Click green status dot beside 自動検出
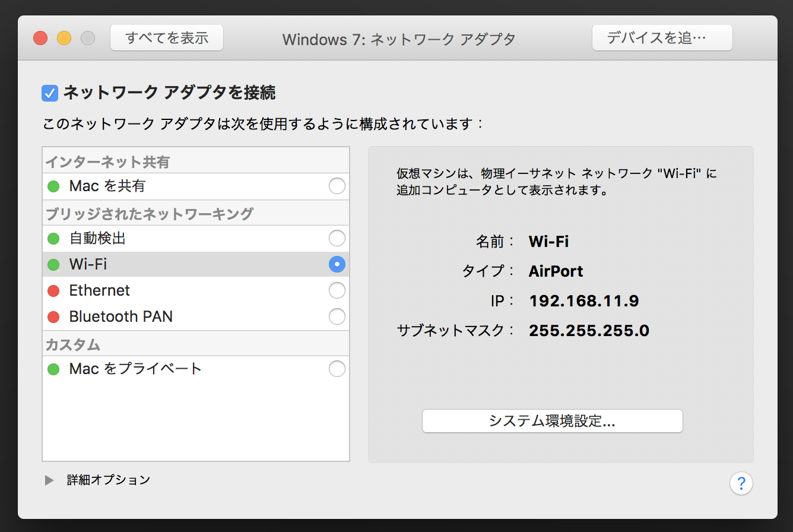The width and height of the screenshot is (793, 532). [x=53, y=239]
